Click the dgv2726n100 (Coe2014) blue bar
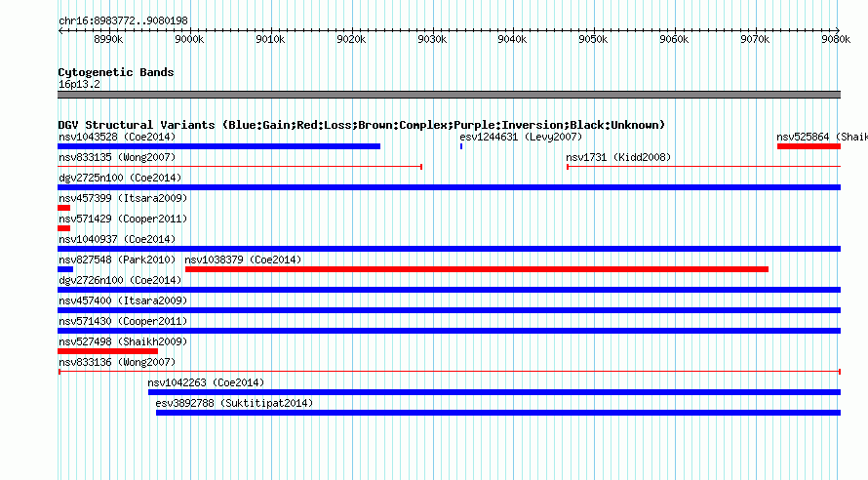The height and width of the screenshot is (480, 868). click(449, 290)
